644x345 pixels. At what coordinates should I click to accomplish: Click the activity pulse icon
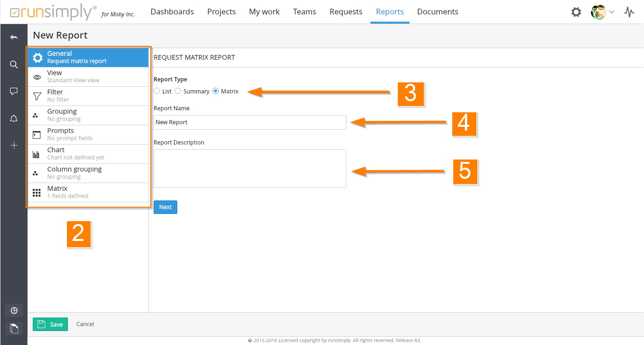(x=629, y=12)
